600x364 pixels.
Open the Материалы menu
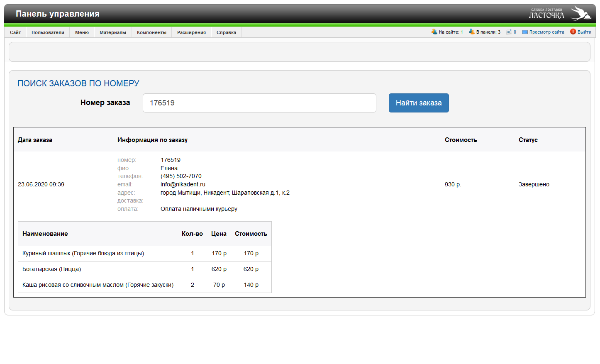point(113,32)
